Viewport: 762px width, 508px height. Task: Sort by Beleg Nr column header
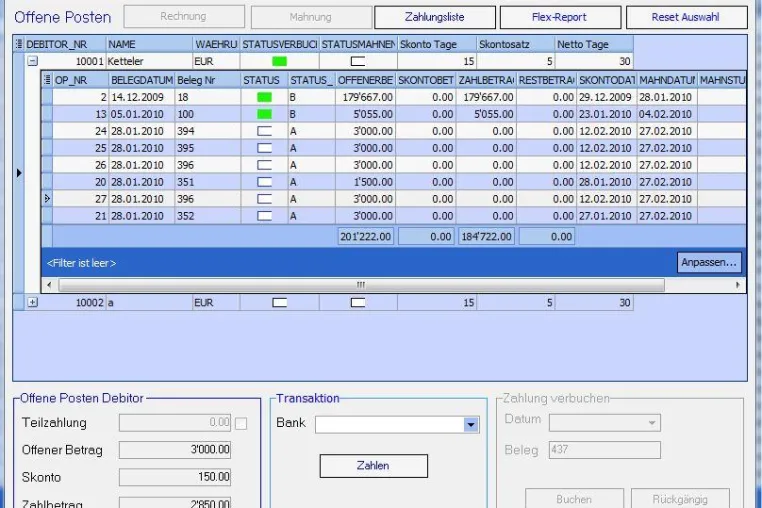pyautogui.click(x=208, y=80)
